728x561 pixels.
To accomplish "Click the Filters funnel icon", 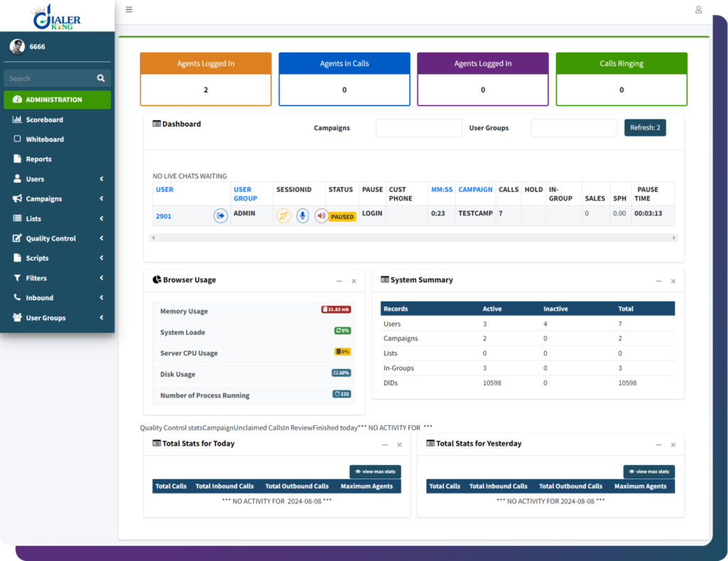I will (x=17, y=278).
